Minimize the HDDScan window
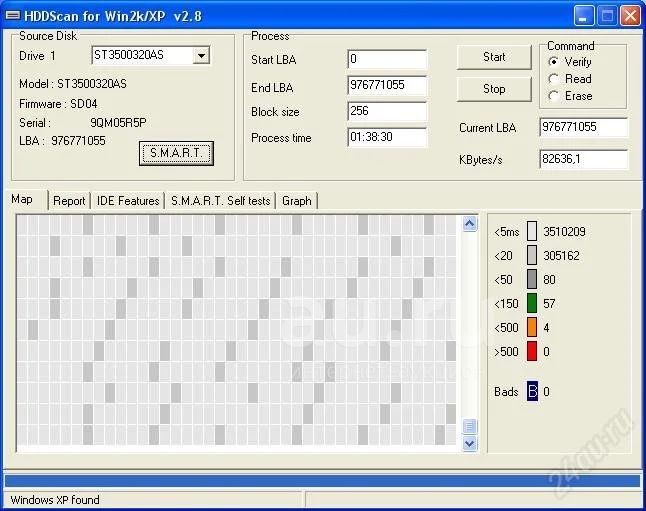The width and height of the screenshot is (646, 511). point(584,16)
